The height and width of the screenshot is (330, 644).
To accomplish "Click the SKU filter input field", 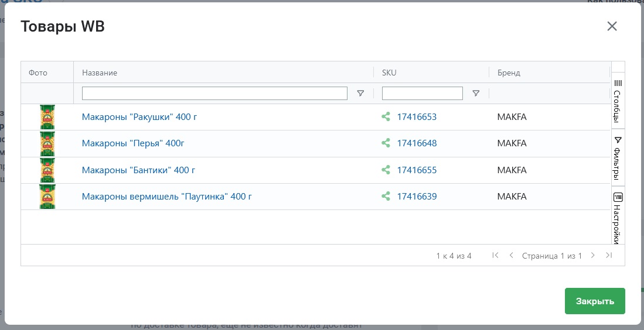I will tap(422, 94).
